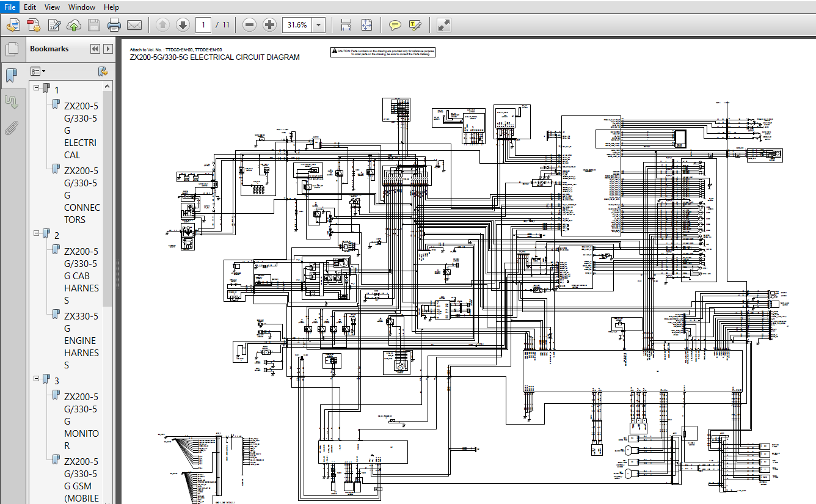Click the 31.6% zoom value field
The width and height of the screenshot is (816, 504).
[x=297, y=25]
